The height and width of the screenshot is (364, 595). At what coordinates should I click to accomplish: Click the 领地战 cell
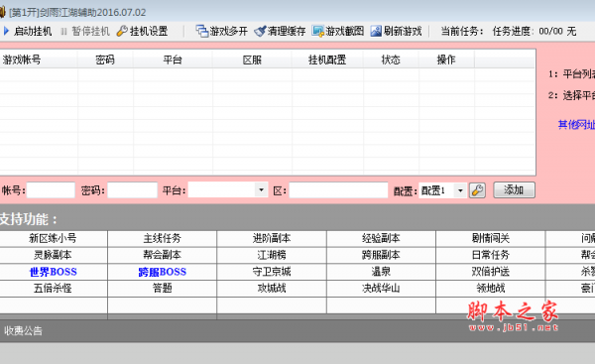point(491,288)
